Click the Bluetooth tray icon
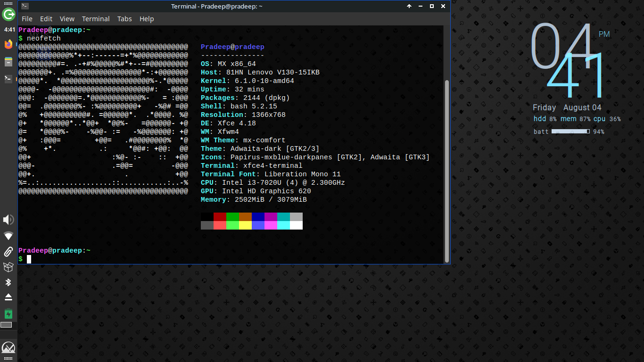644x362 pixels. pos(8,282)
